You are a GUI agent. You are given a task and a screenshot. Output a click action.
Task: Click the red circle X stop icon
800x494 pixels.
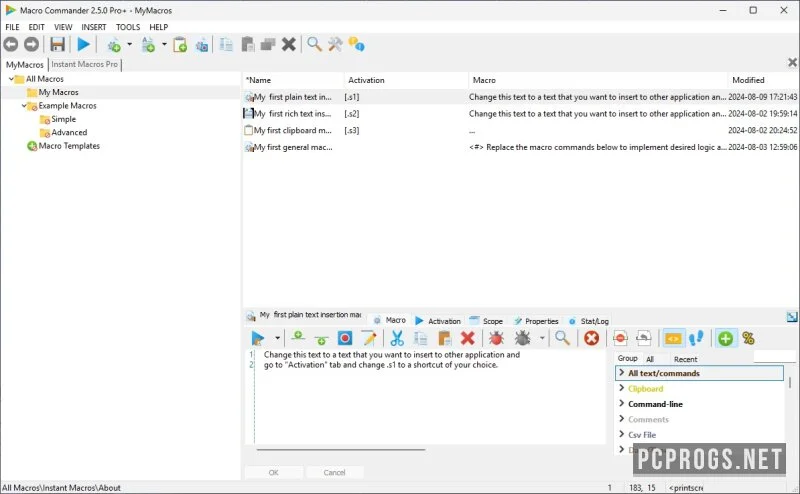(x=591, y=338)
